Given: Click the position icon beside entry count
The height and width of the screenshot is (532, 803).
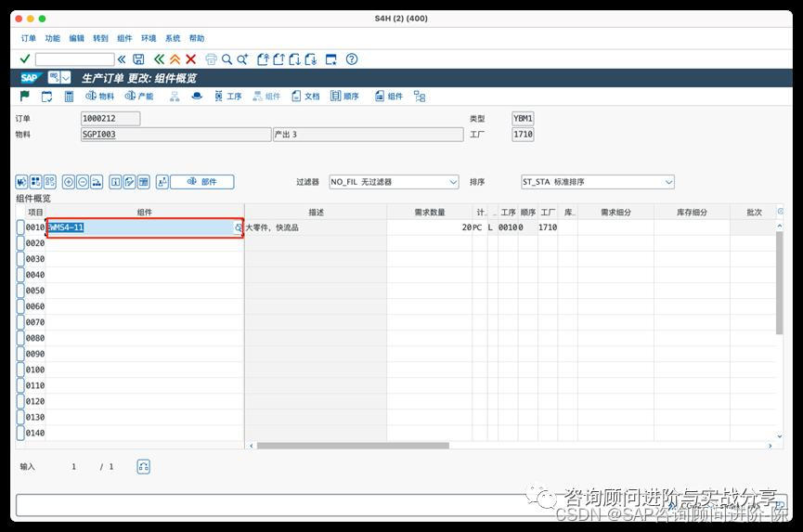Looking at the screenshot, I should click(143, 466).
